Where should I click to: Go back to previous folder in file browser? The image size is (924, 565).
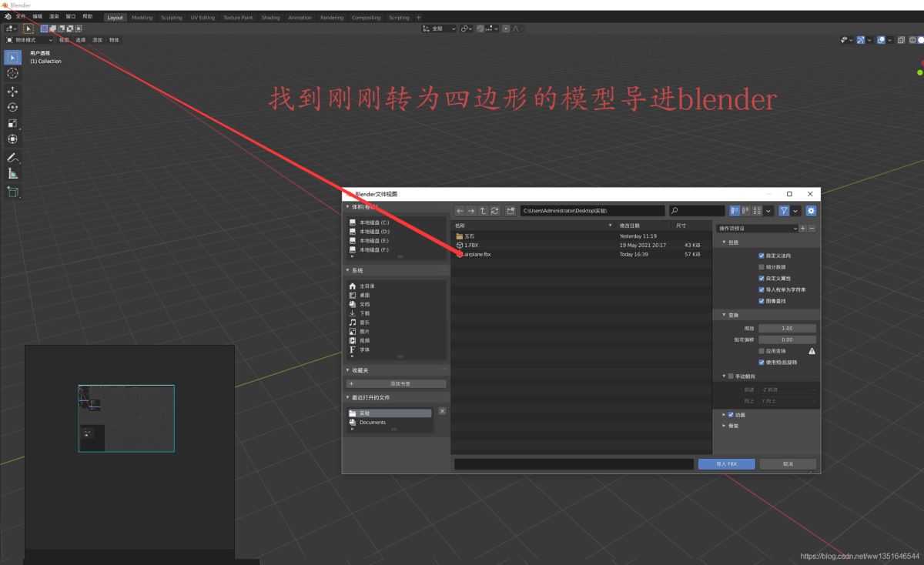coord(460,211)
